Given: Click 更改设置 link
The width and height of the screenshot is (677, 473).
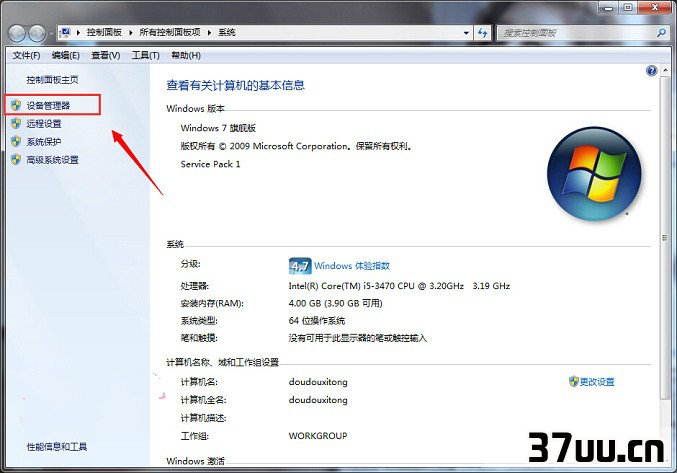Looking at the screenshot, I should click(597, 382).
